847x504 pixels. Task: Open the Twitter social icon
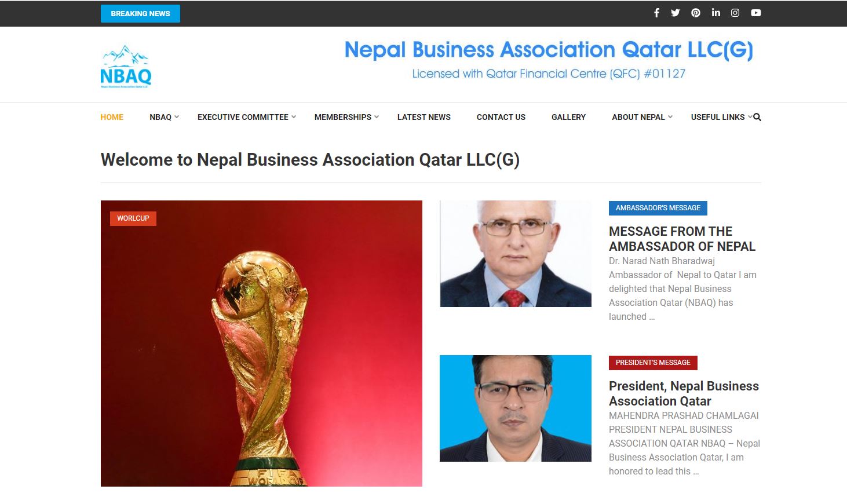[x=676, y=13]
